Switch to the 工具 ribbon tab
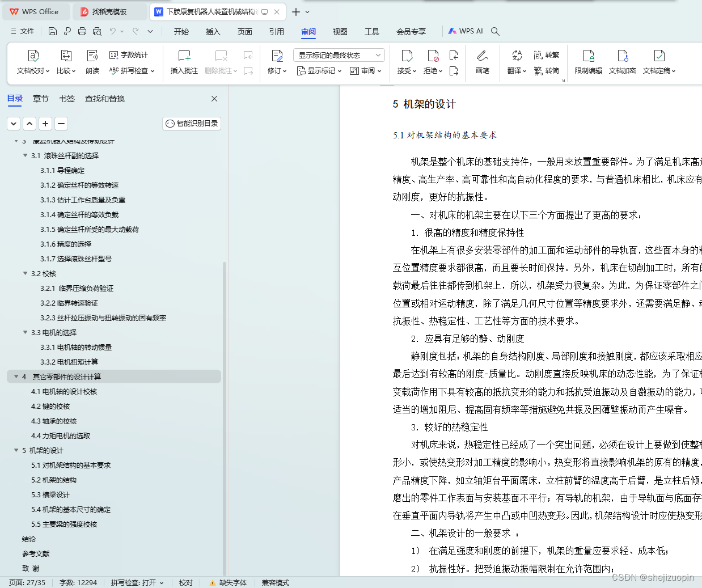The width and height of the screenshot is (702, 588). 372,32
